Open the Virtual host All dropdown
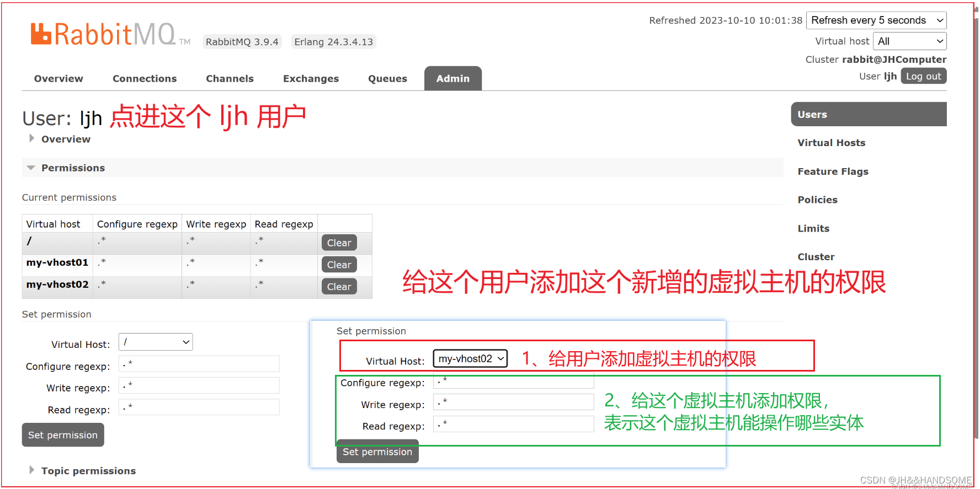Viewport: 980px width, 489px height. click(910, 41)
